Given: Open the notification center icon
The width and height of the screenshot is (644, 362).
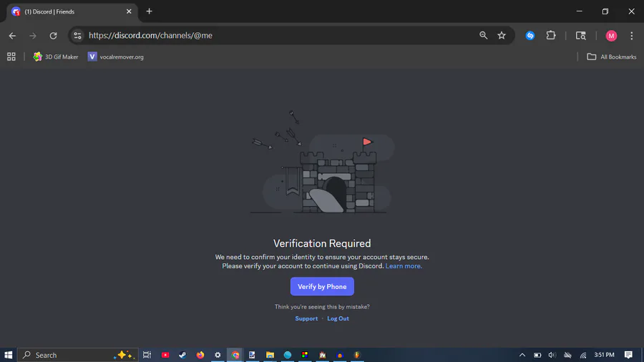Looking at the screenshot, I should coord(628,355).
